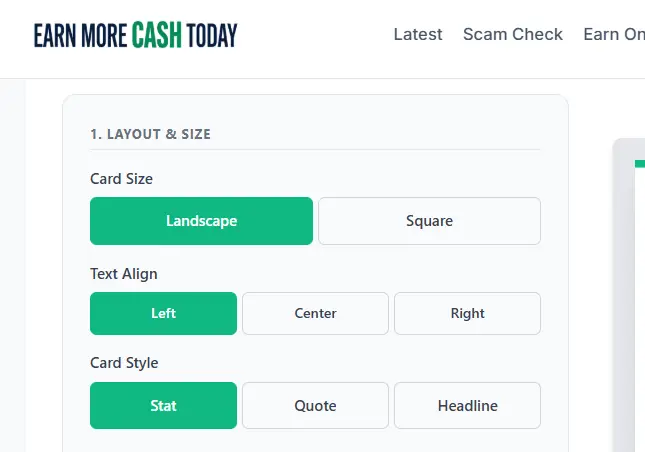
Task: Click the Card Size label
Action: coord(121,179)
